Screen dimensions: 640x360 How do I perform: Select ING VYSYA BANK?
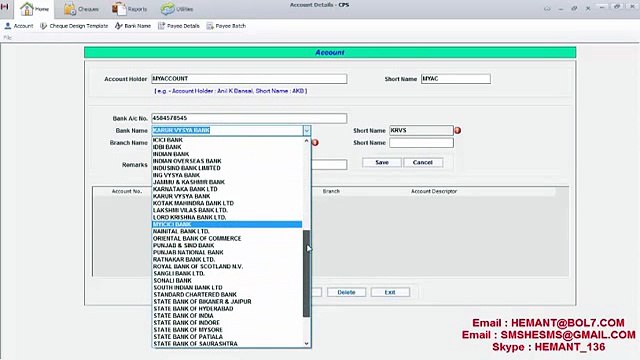pyautogui.click(x=227, y=175)
